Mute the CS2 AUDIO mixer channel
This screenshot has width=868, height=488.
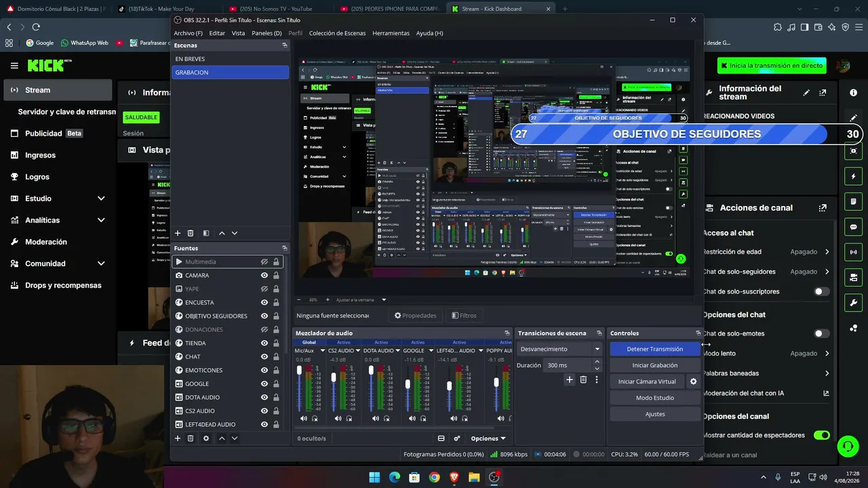click(x=338, y=418)
